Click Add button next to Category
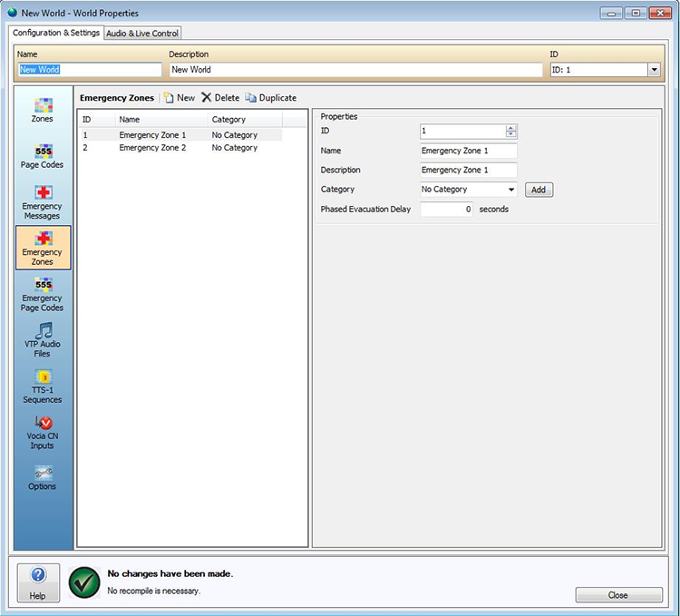Screen dimensions: 680x616 click(x=539, y=190)
